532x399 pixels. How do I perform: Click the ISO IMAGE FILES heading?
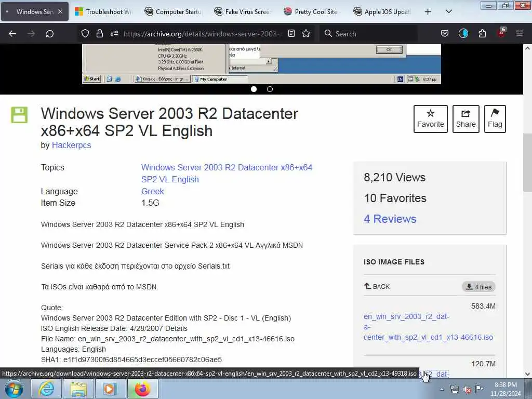(394, 262)
